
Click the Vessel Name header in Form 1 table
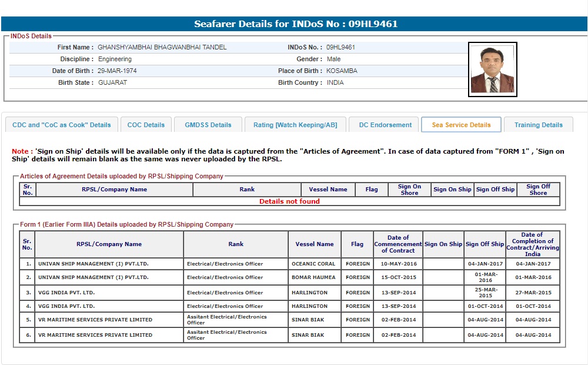coord(315,244)
